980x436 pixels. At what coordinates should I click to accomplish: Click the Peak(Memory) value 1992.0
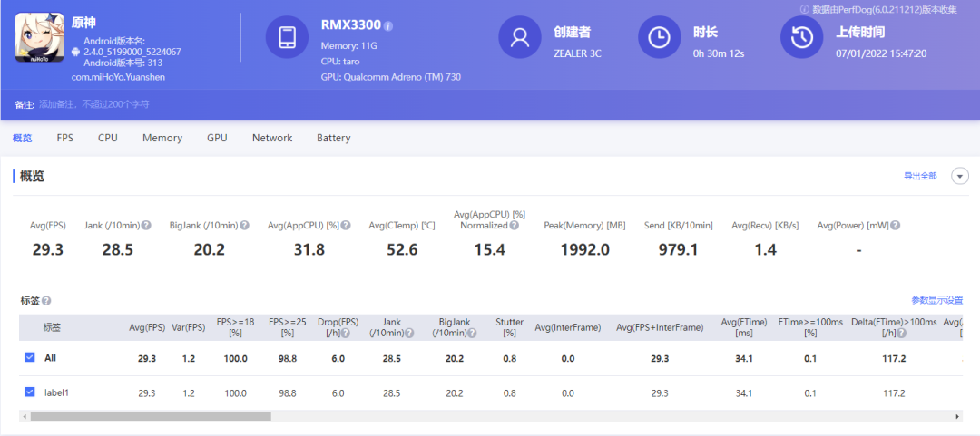coord(585,250)
